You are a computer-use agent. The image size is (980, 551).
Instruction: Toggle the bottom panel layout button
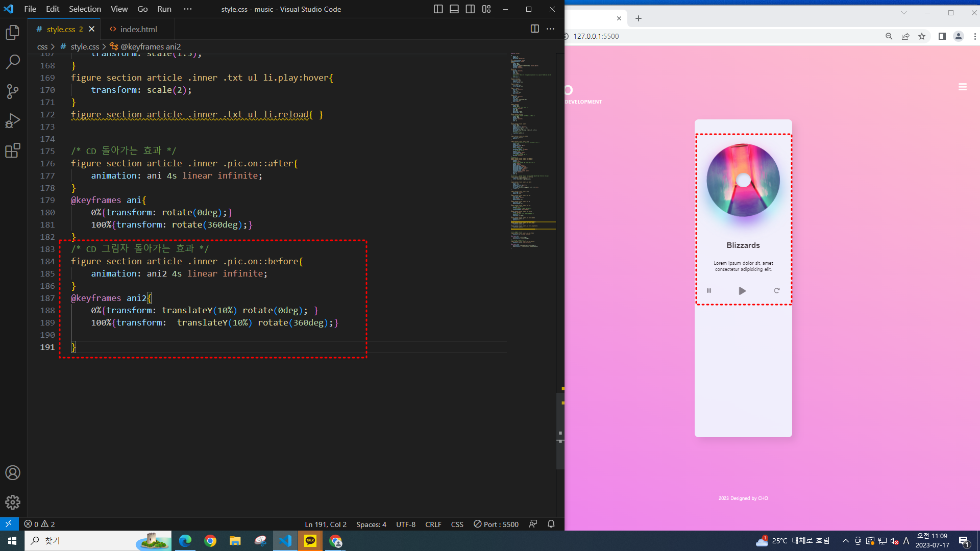454,9
